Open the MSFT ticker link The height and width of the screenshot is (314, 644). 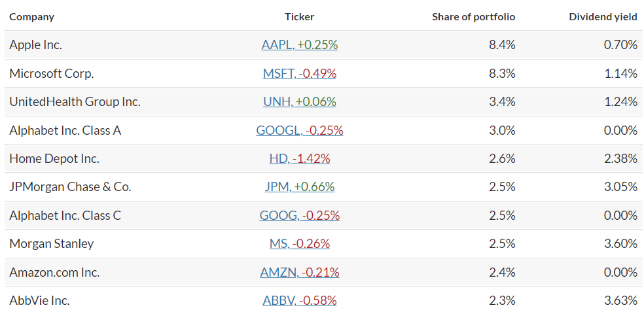point(299,73)
